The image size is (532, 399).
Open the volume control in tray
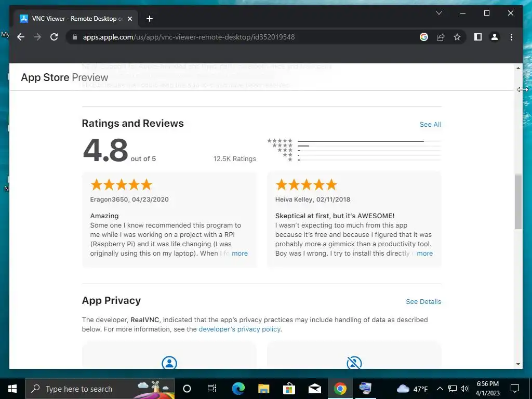pyautogui.click(x=464, y=389)
